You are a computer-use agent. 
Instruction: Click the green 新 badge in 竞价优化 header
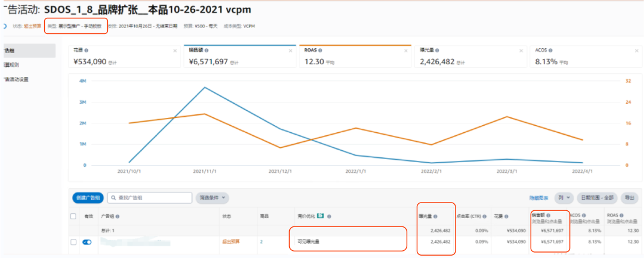pos(321,216)
